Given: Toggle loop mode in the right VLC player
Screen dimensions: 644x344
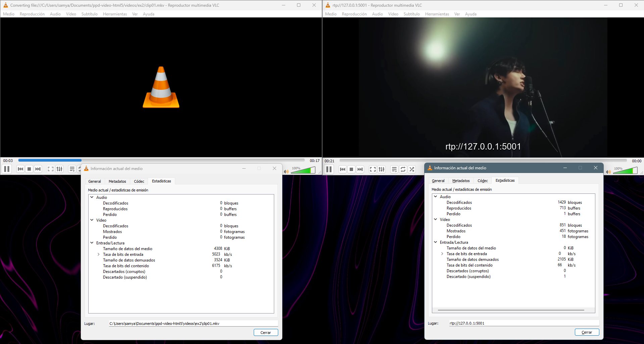Looking at the screenshot, I should pyautogui.click(x=403, y=169).
